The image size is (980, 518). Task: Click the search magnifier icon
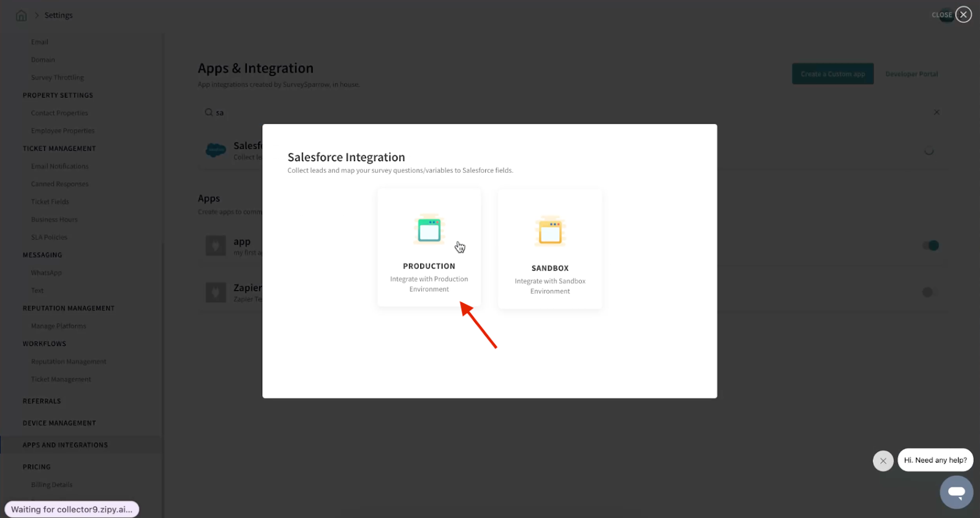pos(209,112)
